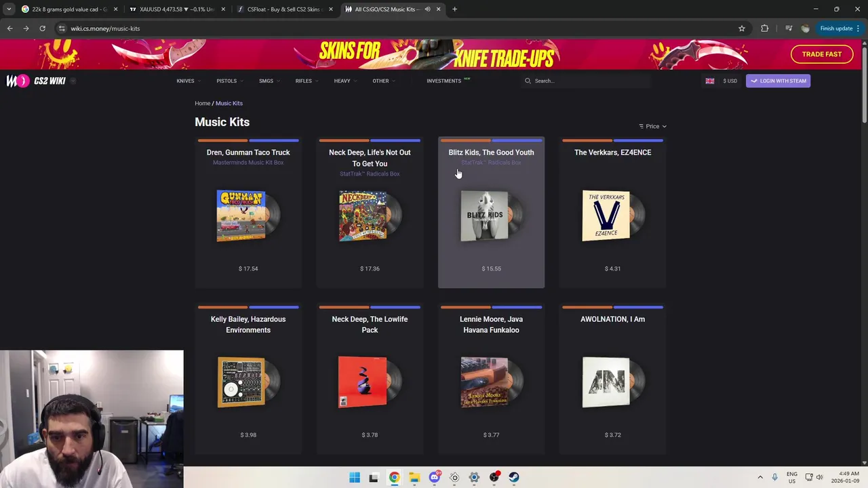Expand the Heavy menu

(344, 81)
